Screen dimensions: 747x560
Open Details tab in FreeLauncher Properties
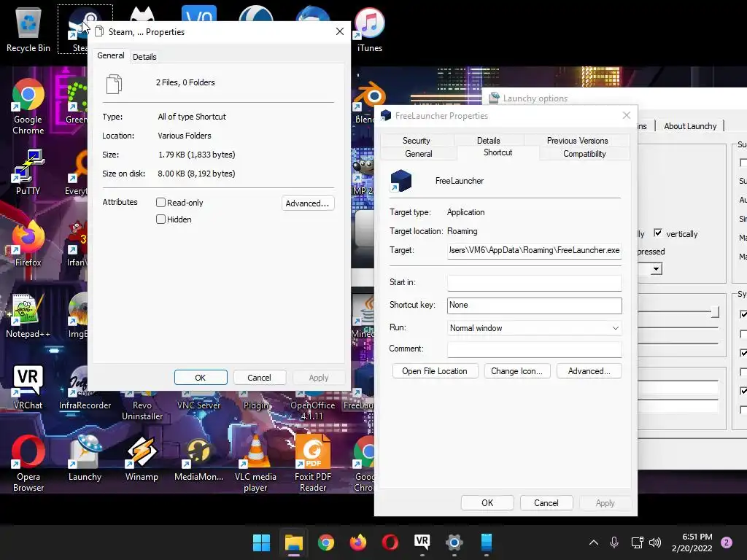pos(488,141)
